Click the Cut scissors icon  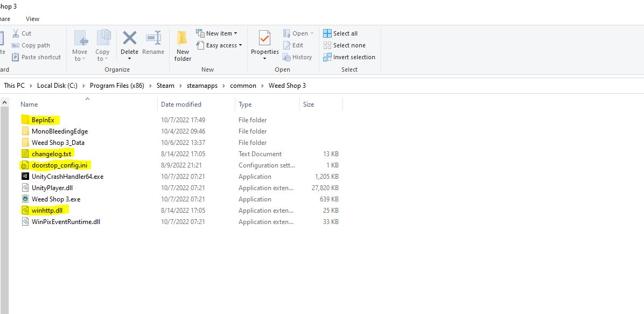(x=16, y=33)
